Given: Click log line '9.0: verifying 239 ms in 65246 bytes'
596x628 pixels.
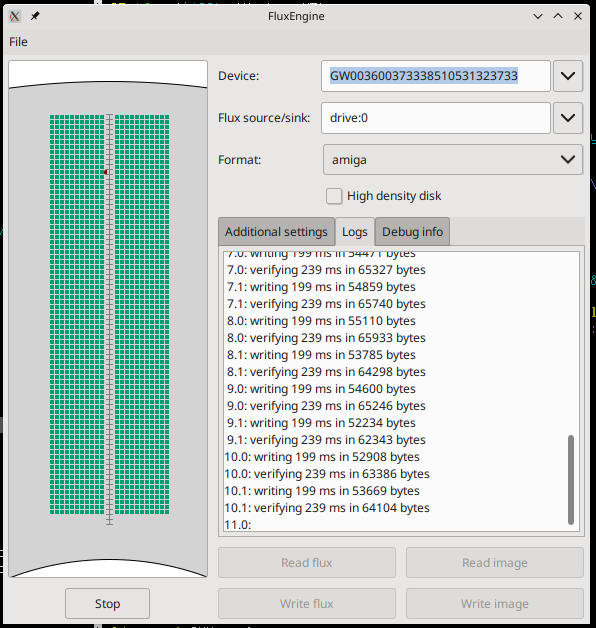Looking at the screenshot, I should (x=326, y=406).
